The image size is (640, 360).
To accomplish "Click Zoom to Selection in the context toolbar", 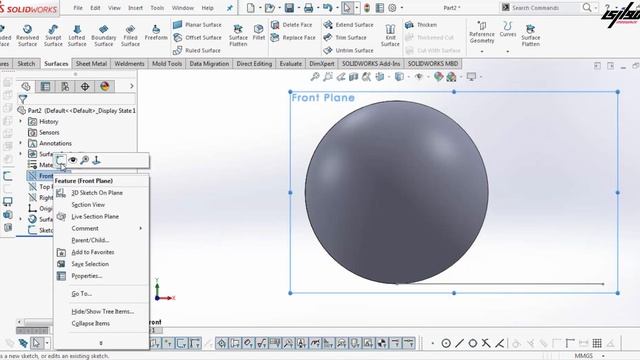I will [x=84, y=160].
